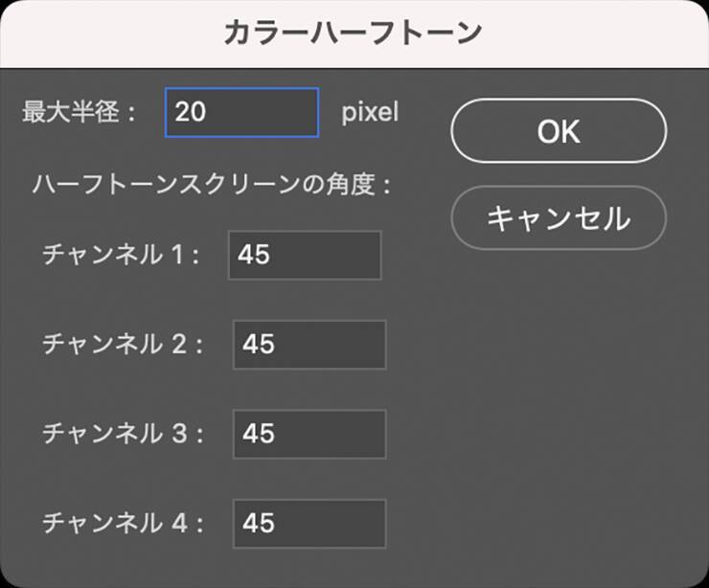
Task: Click the pixel unit label
Action: click(x=370, y=112)
